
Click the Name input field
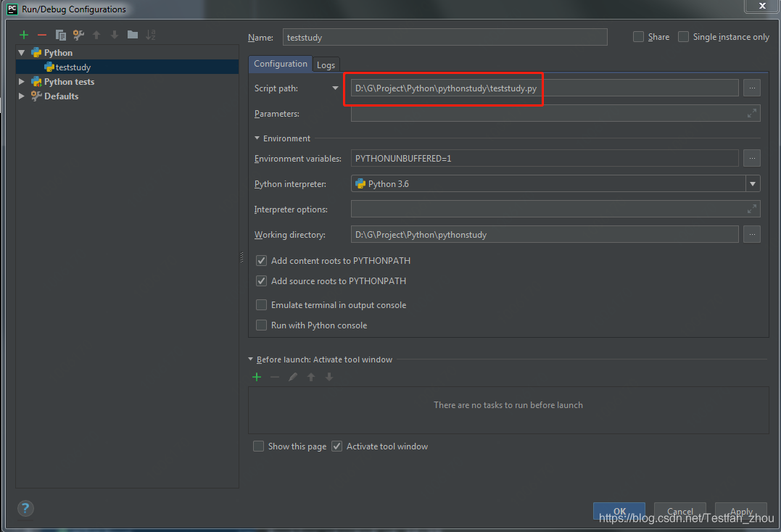point(445,37)
